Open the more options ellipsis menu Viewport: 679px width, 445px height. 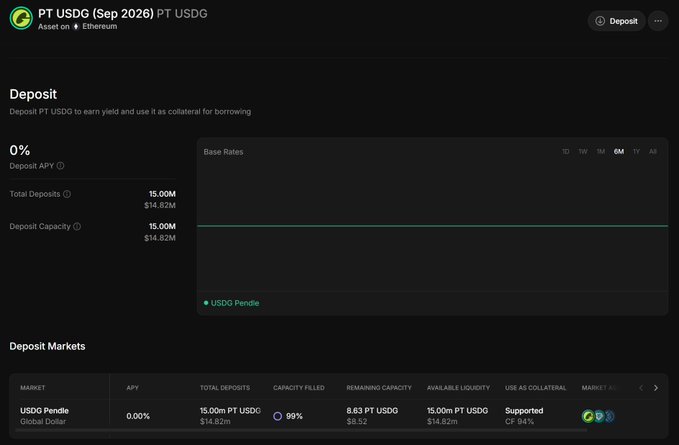tap(658, 21)
